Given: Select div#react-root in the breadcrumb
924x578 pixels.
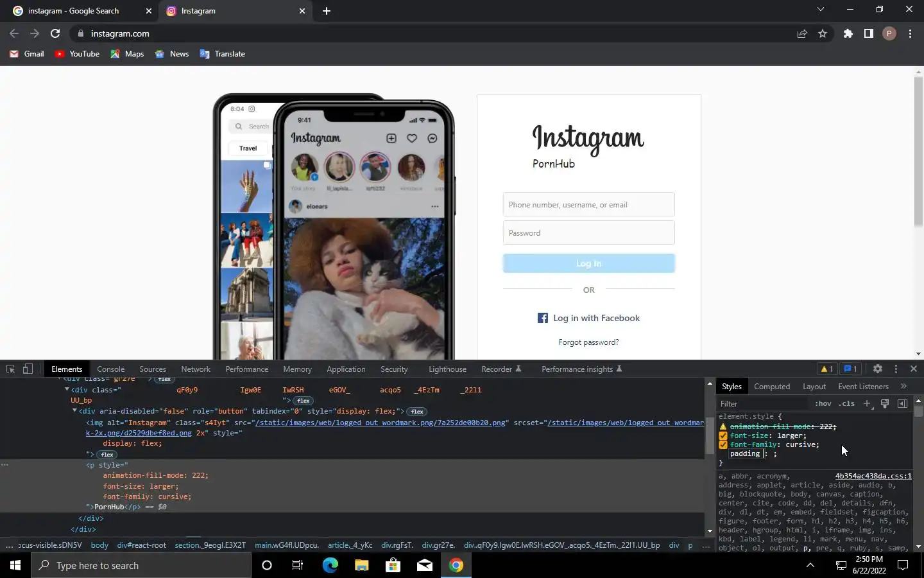Looking at the screenshot, I should coord(141,545).
